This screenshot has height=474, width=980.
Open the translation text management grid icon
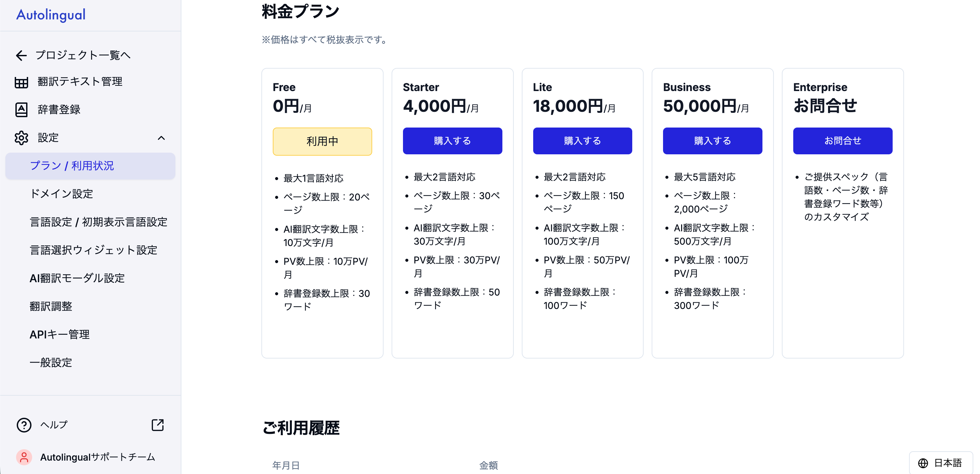(x=21, y=82)
